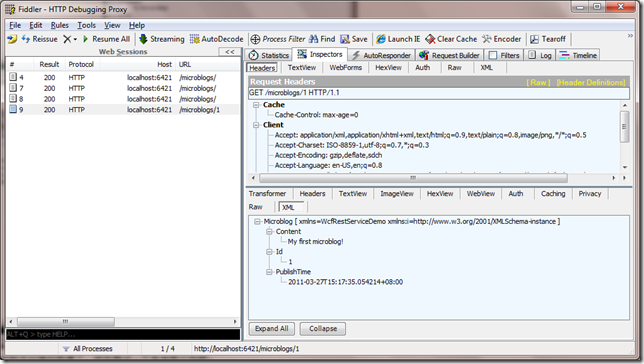Select session 7 row icon
The width and height of the screenshot is (644, 364).
tap(13, 88)
